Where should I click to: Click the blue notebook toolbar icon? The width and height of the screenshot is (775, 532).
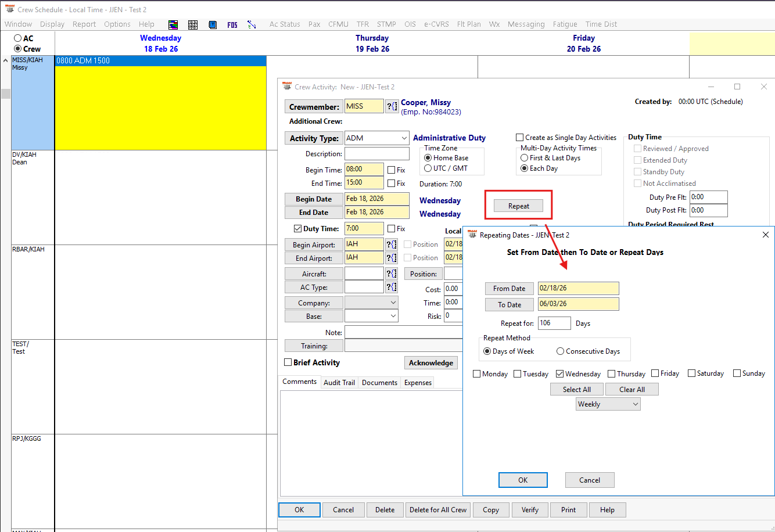click(x=213, y=24)
